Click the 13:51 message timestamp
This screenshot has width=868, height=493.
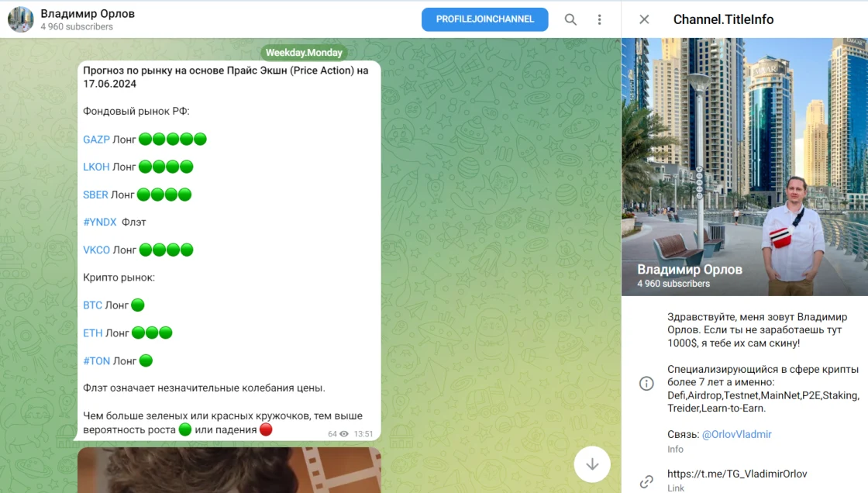point(363,434)
